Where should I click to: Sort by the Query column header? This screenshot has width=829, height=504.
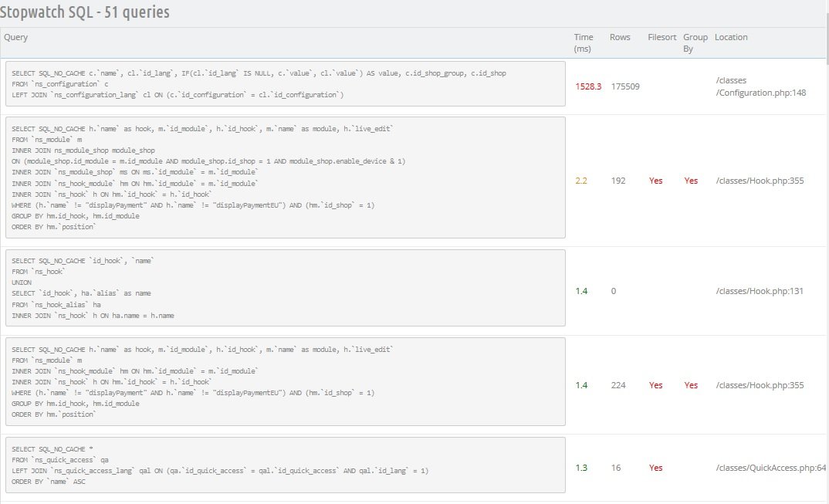coord(16,37)
